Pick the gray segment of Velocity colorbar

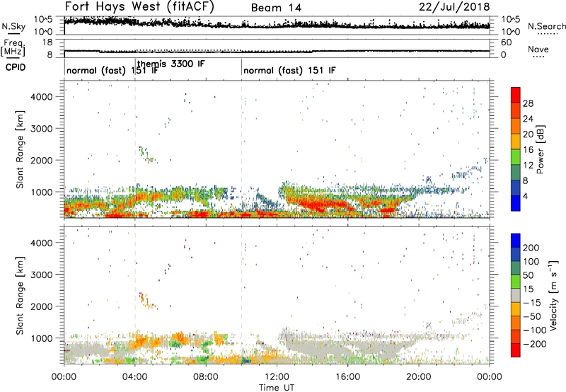pos(516,296)
